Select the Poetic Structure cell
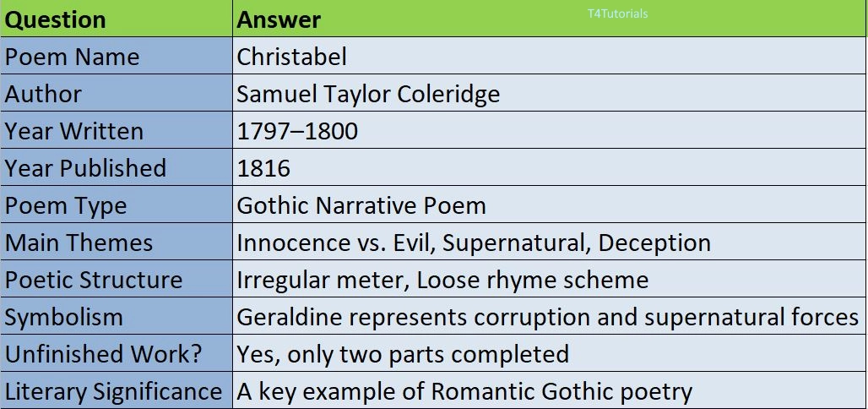The height and width of the screenshot is (409, 868). tap(117, 279)
